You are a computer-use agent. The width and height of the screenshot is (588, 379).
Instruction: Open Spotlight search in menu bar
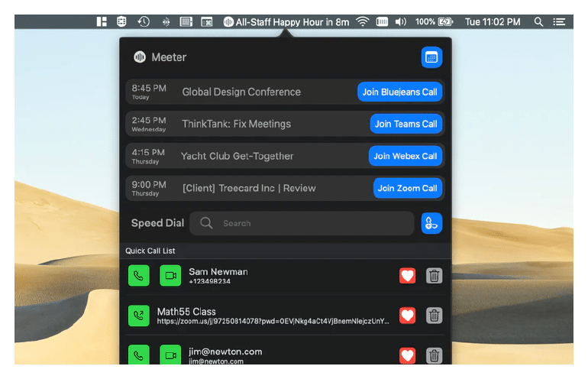pyautogui.click(x=538, y=21)
